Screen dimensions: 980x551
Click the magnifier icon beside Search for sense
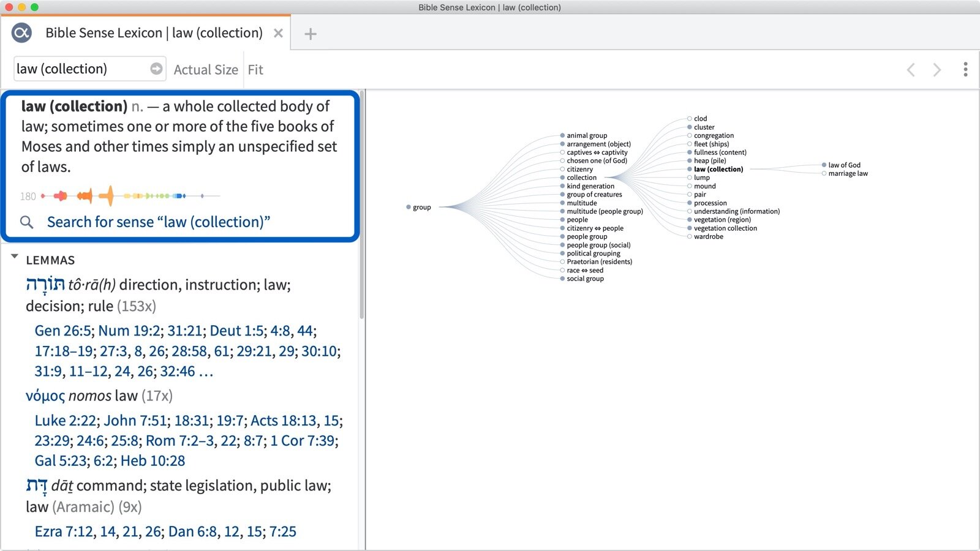pos(27,222)
